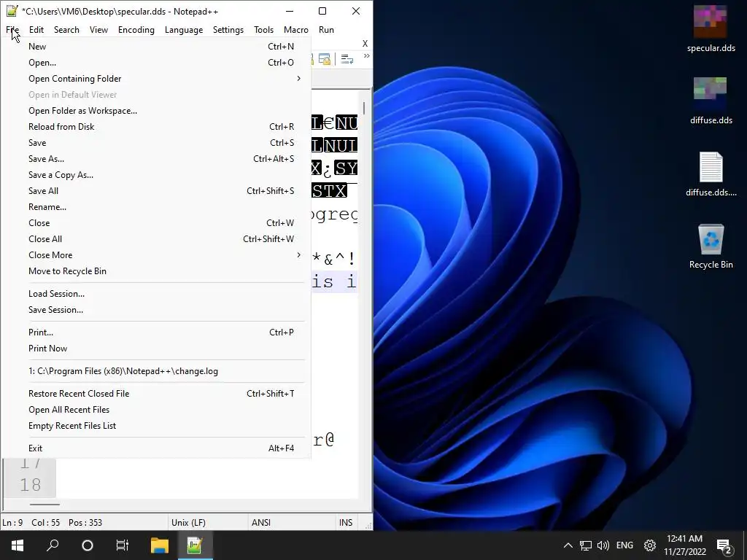Choose New from the File menu

coord(155,47)
